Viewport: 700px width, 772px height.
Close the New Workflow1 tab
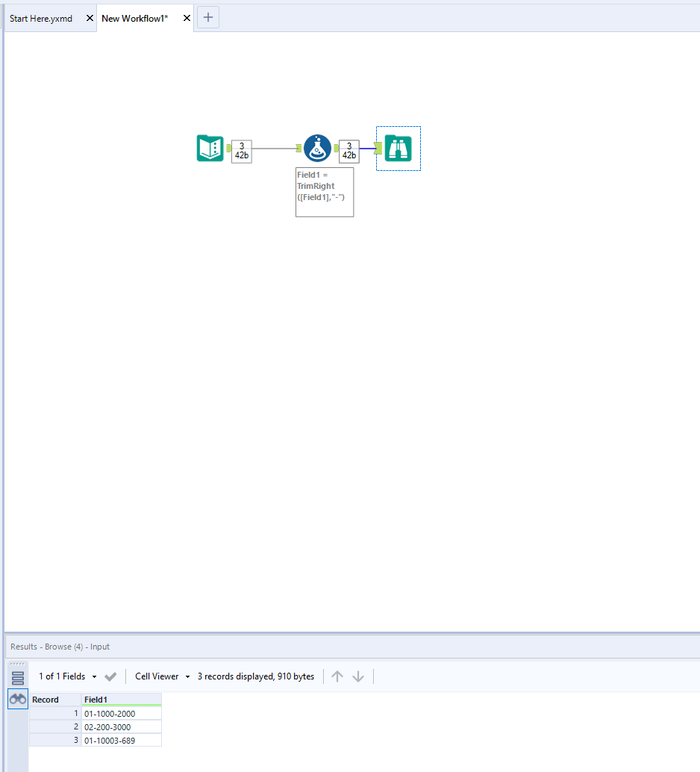pos(187,18)
